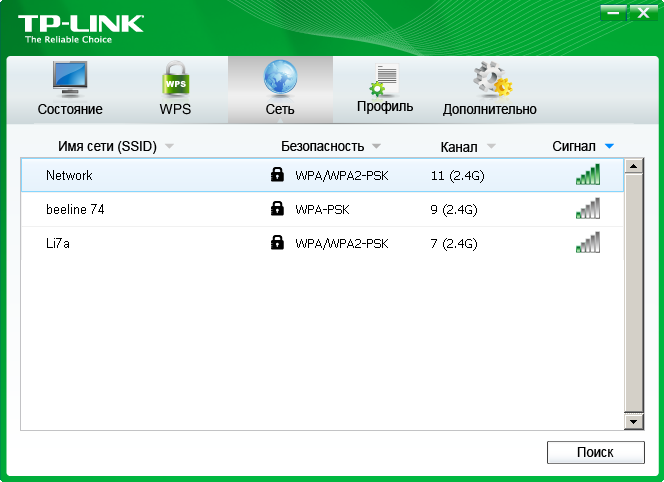Select the Сеть globe icon
664x482 pixels.
(280, 78)
